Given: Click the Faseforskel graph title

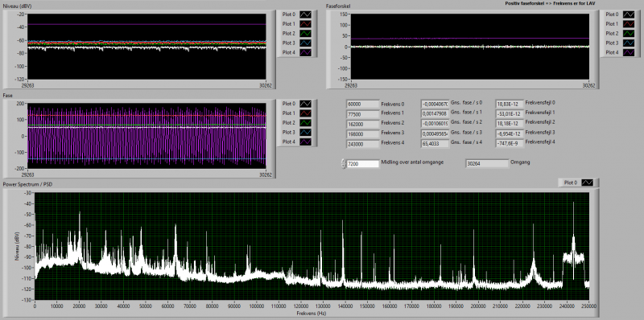Looking at the screenshot, I should tap(338, 6).
